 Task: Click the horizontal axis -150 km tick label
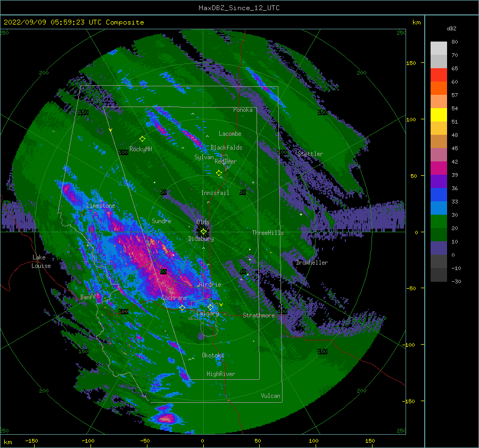click(x=31, y=441)
